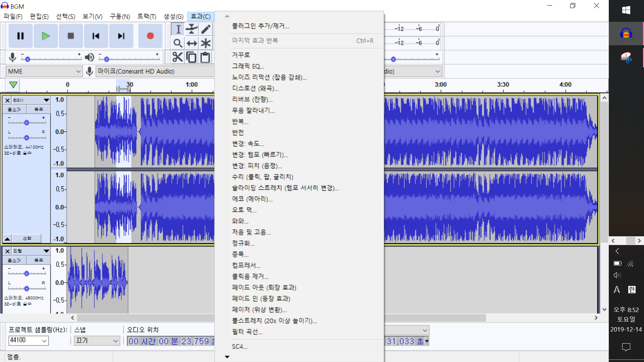Toggle 음소거 (mute) on BGM track
644x362 pixels.
point(14,109)
